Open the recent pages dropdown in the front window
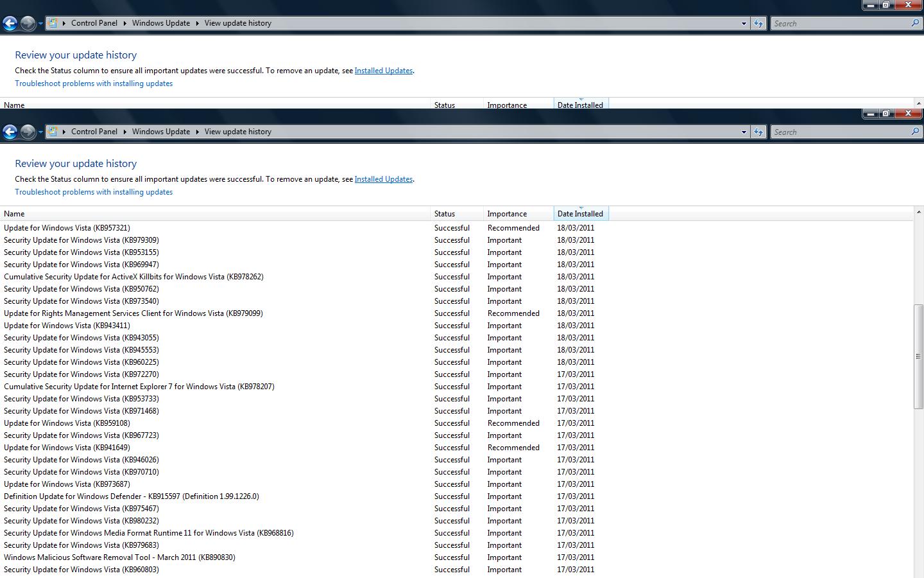The width and height of the screenshot is (924, 578). 40,132
